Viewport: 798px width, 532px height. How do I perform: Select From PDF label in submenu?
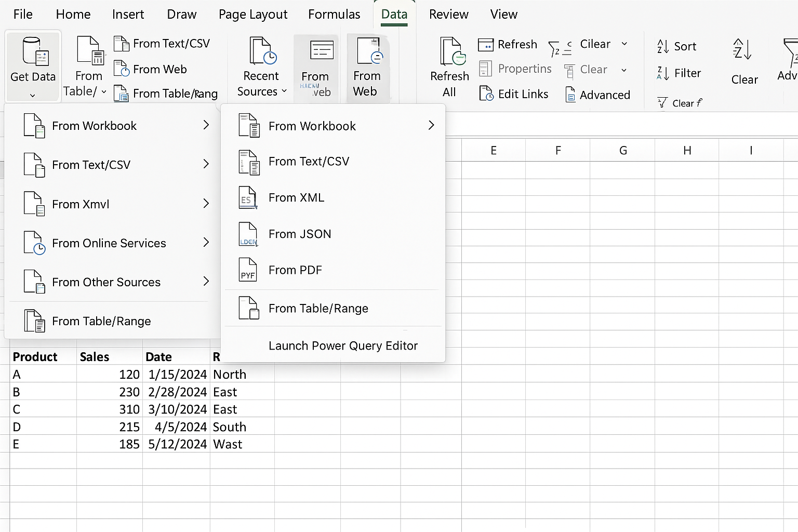(295, 270)
